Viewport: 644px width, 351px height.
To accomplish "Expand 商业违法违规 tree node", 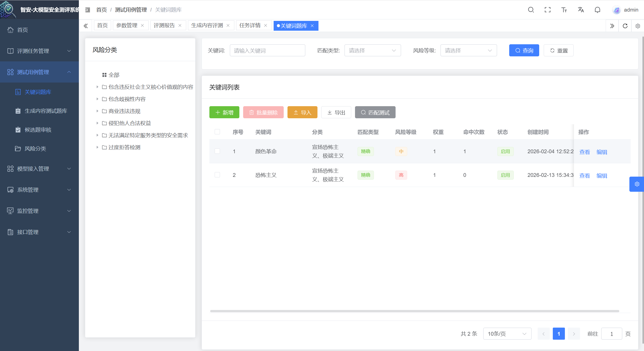I will pyautogui.click(x=97, y=111).
